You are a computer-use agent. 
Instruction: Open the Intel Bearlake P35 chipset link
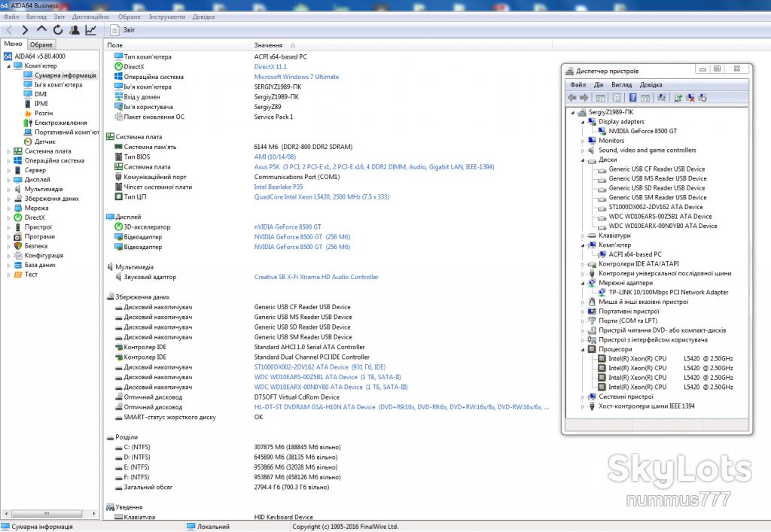coord(279,187)
